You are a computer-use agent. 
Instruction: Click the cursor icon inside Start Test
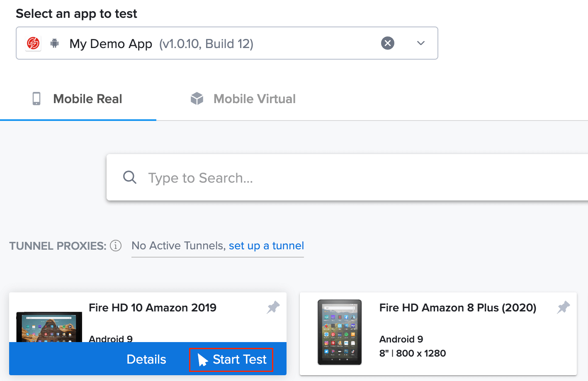[x=202, y=359]
